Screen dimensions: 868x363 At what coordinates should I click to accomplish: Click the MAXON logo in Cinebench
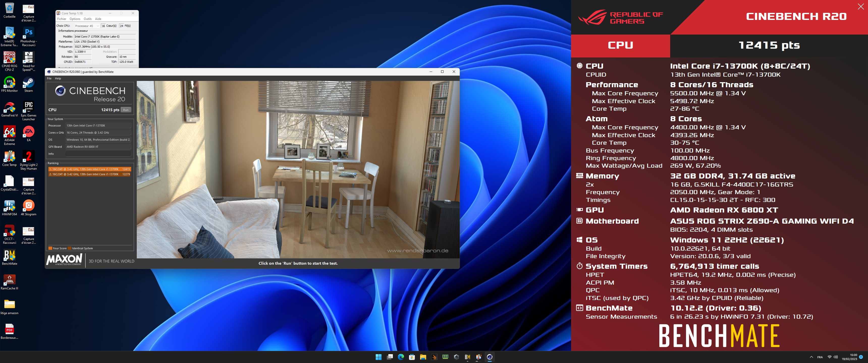pyautogui.click(x=64, y=259)
